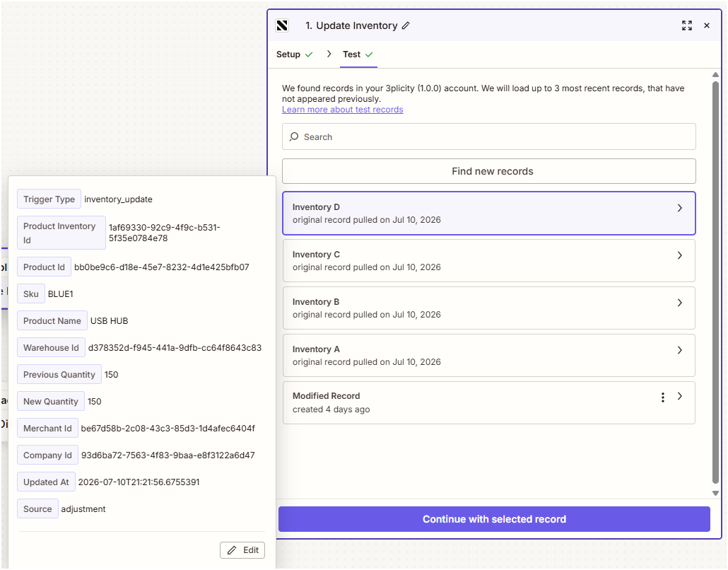Expand Inventory B with its chevron
The width and height of the screenshot is (728, 570).
click(680, 303)
